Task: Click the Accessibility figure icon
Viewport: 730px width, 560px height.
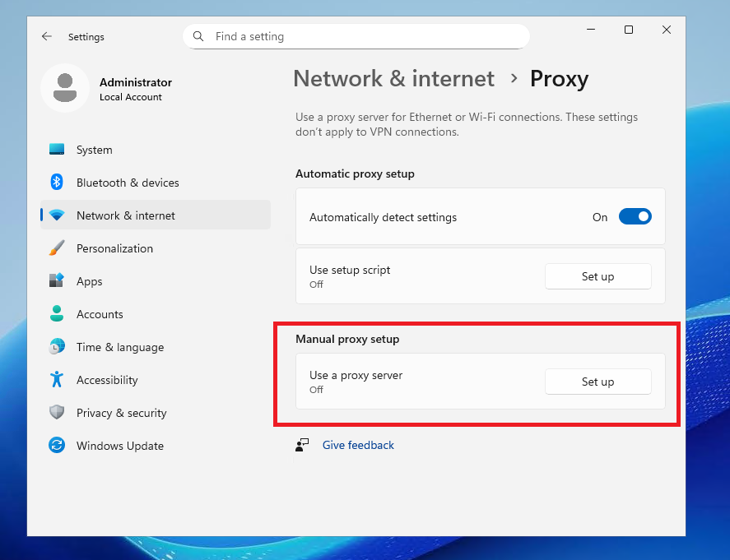Action: click(57, 380)
